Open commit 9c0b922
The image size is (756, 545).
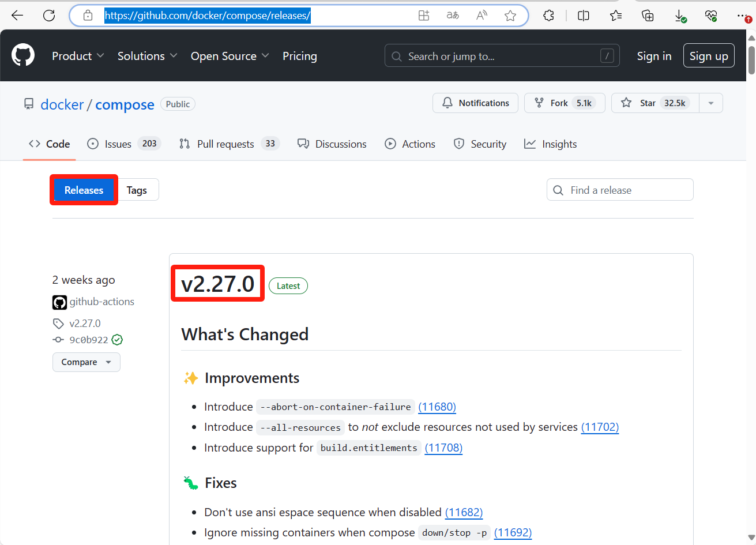point(88,340)
